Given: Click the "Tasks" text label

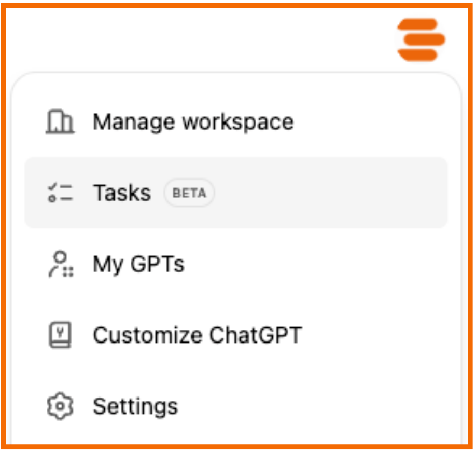Looking at the screenshot, I should click(x=122, y=193).
